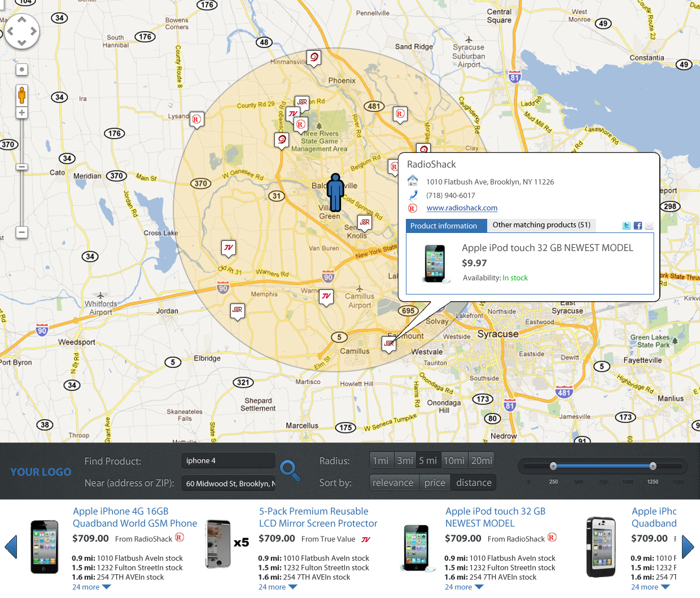The image size is (700, 598).
Task: Set radius to 10mi
Action: pyautogui.click(x=454, y=460)
